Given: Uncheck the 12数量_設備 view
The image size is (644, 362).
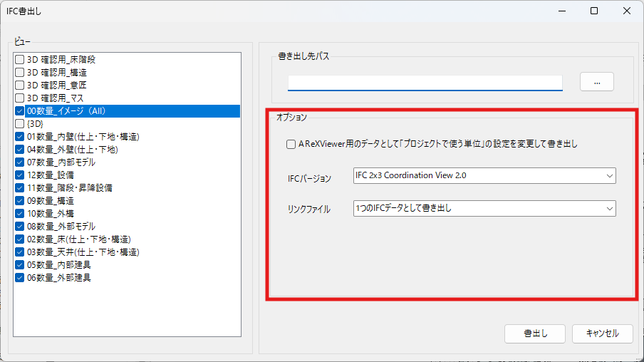Looking at the screenshot, I should point(20,175).
